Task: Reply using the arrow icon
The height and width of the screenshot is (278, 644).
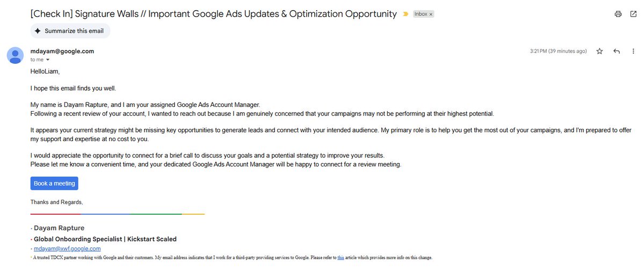Action: click(617, 52)
